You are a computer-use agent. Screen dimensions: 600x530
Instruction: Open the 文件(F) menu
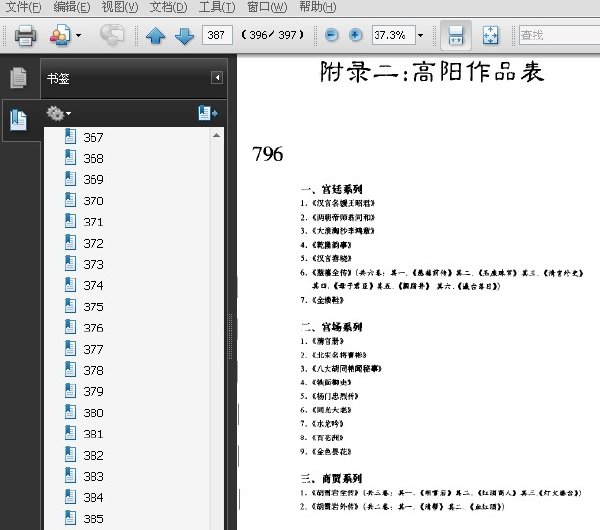(x=23, y=7)
